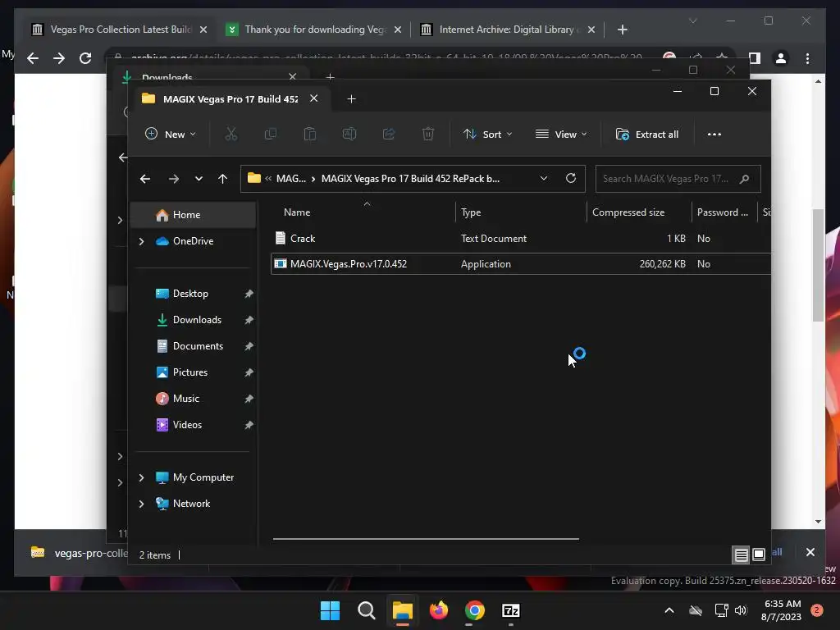This screenshot has height=630, width=840.
Task: Expand the Network tree node
Action: pyautogui.click(x=141, y=504)
